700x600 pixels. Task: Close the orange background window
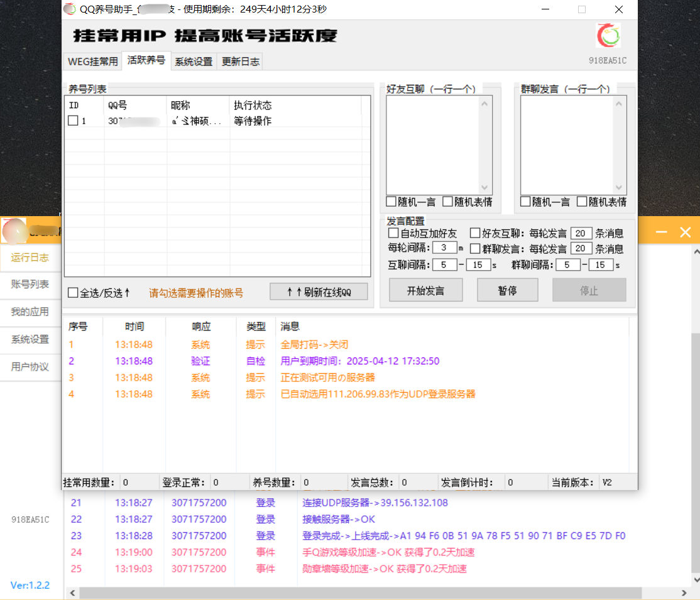686,232
